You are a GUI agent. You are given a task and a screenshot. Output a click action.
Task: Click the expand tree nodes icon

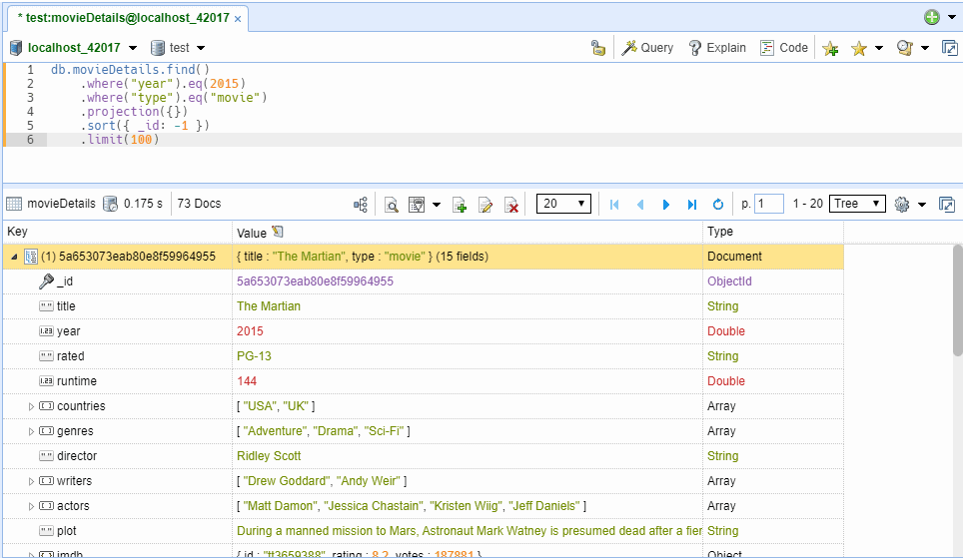(361, 205)
